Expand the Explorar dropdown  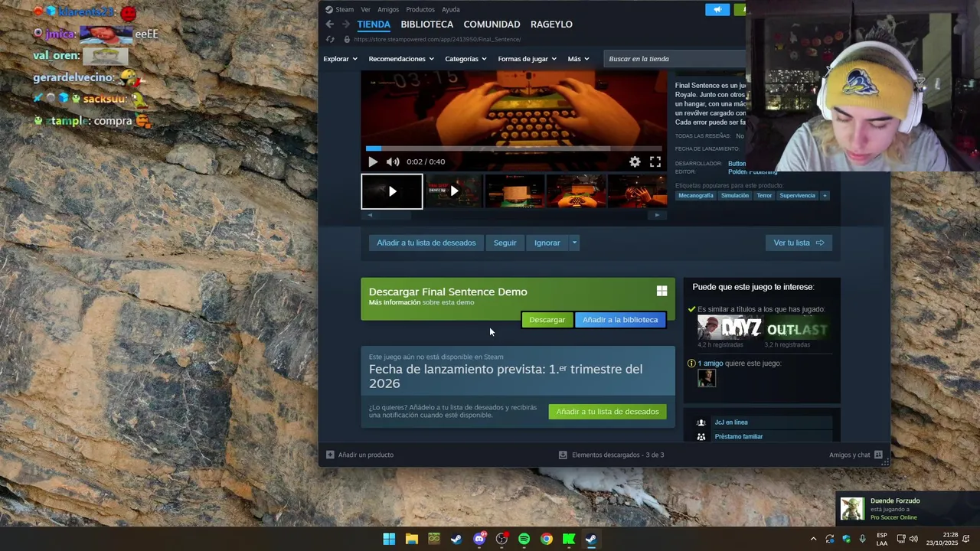(x=340, y=59)
